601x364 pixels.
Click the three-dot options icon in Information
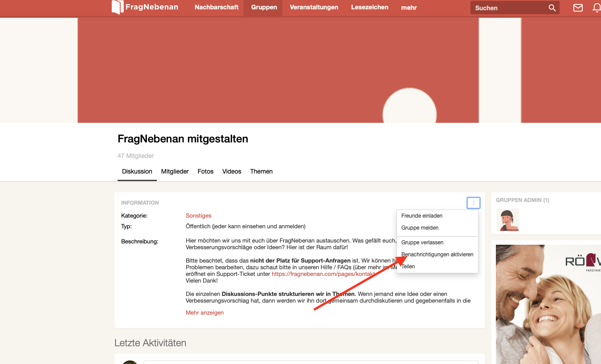(x=473, y=203)
